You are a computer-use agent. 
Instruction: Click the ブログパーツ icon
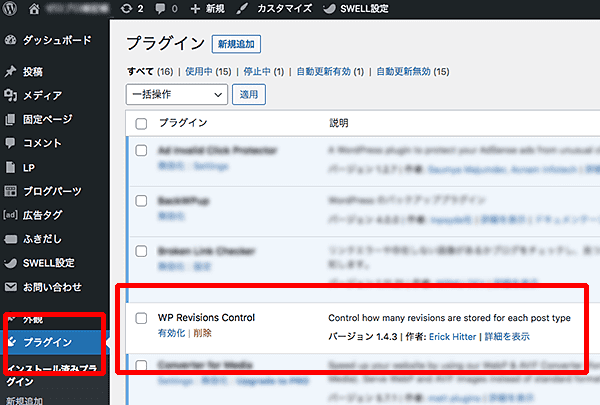coord(10,191)
